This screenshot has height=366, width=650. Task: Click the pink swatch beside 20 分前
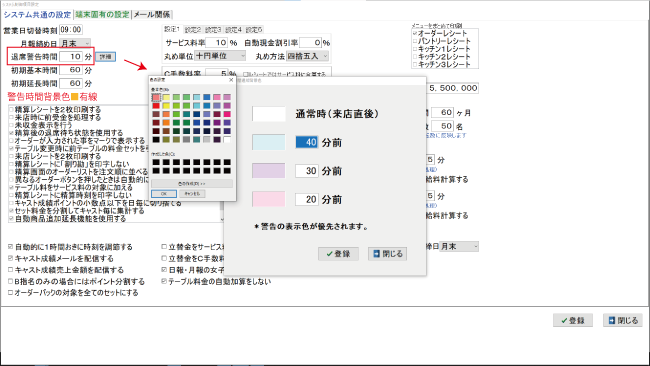[x=269, y=199]
